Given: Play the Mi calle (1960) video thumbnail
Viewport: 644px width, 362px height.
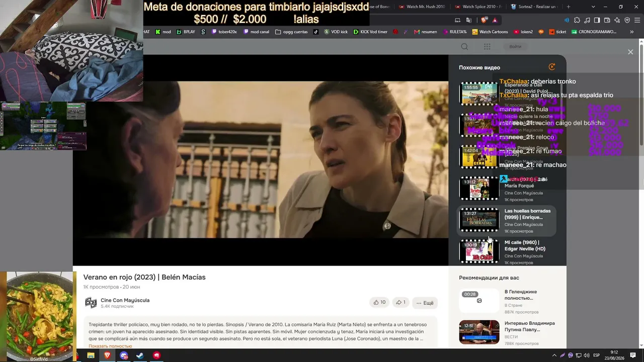Looking at the screenshot, I should click(479, 251).
